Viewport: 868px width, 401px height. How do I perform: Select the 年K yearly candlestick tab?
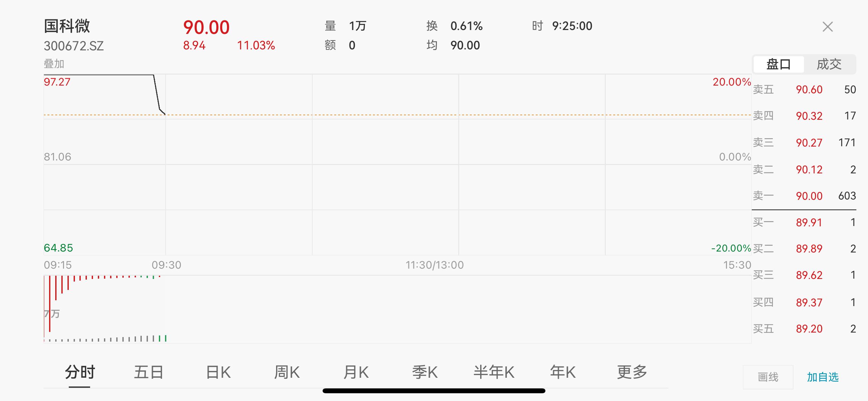point(563,372)
